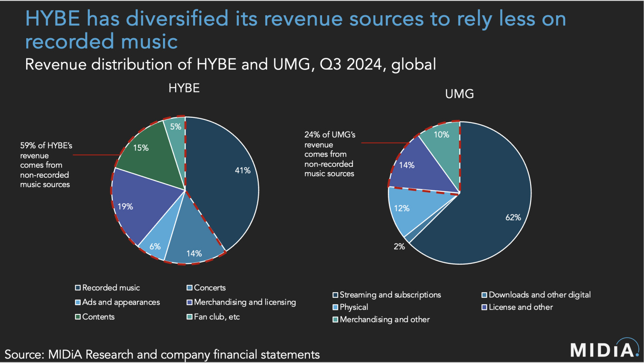Click the HYBE chart title
The width and height of the screenshot is (644, 363).
pos(184,88)
